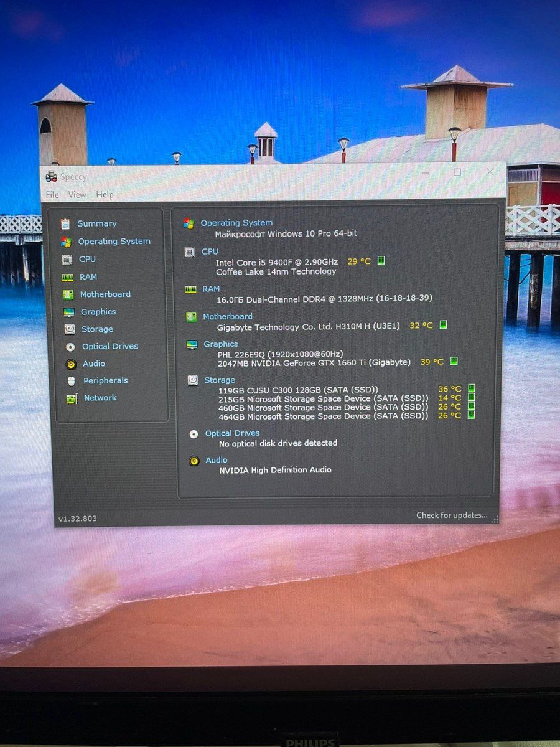560x747 pixels.
Task: Click the Storage drive icon in sidebar
Action: point(70,329)
